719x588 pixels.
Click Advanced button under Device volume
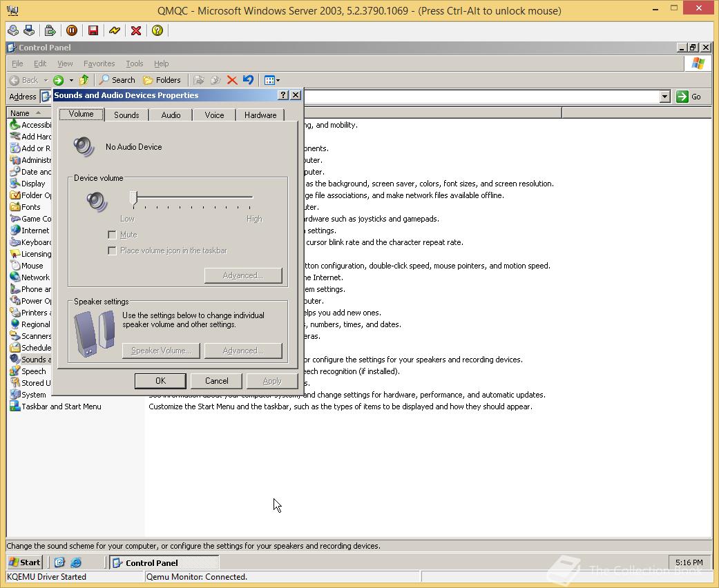pyautogui.click(x=243, y=275)
